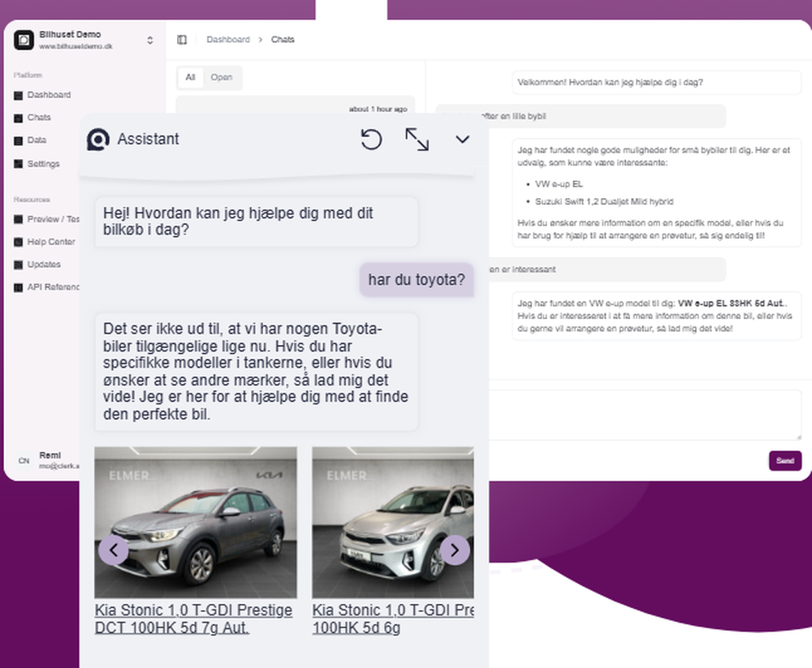Select the chat from about 1 hour ago

pyautogui.click(x=296, y=106)
